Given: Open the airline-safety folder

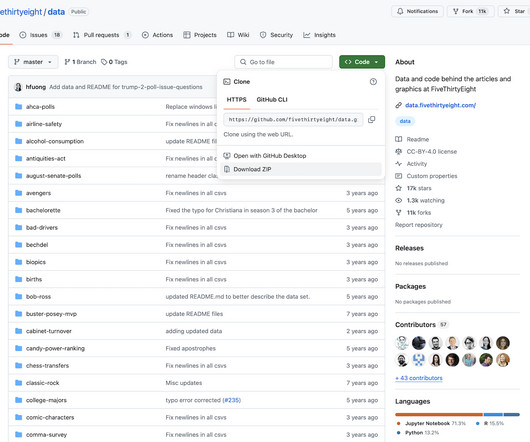Looking at the screenshot, I should [44, 124].
